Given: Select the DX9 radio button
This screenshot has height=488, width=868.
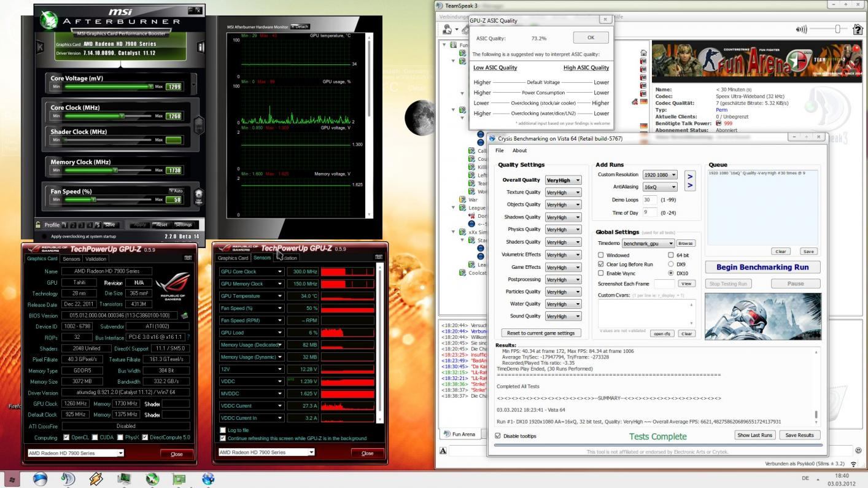Looking at the screenshot, I should click(x=671, y=264).
